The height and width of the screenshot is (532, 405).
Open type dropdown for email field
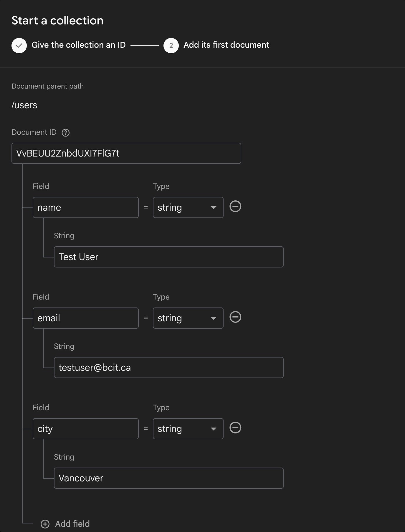(x=188, y=318)
